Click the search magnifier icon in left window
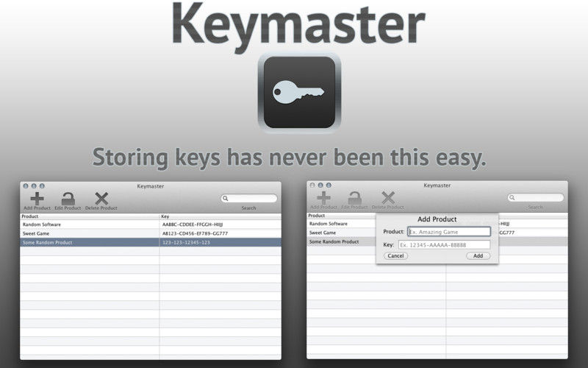This screenshot has width=588, height=368. (226, 198)
